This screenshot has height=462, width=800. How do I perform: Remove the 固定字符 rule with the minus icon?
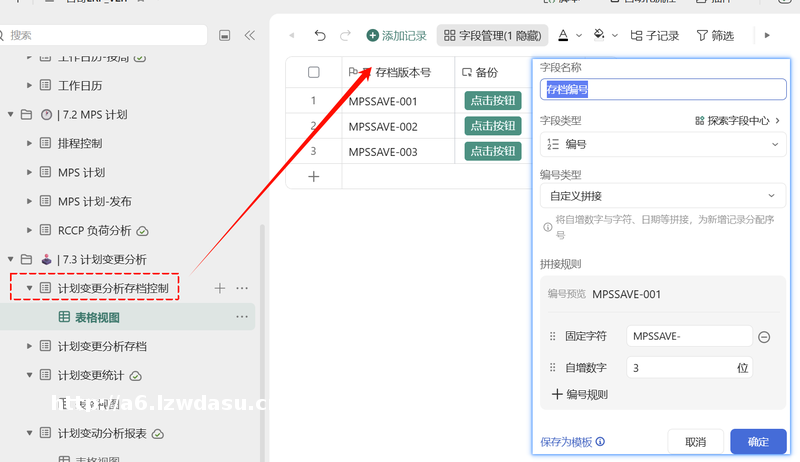764,337
